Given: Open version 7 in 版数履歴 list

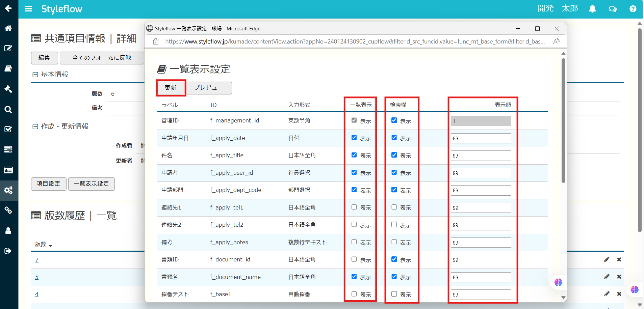Looking at the screenshot, I should pos(37,260).
